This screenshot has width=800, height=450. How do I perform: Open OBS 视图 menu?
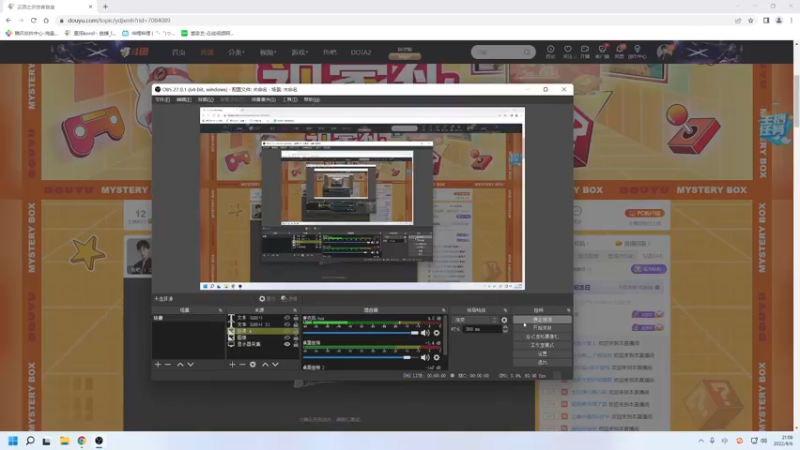point(206,100)
